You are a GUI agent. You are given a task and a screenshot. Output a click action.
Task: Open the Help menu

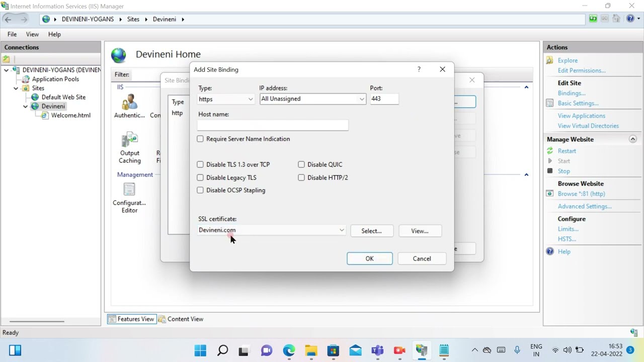pyautogui.click(x=54, y=34)
